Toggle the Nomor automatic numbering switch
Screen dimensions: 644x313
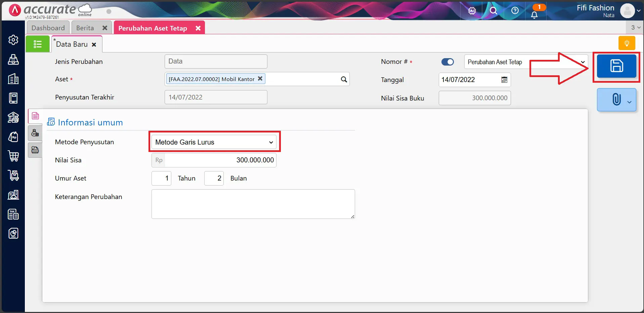coord(447,62)
